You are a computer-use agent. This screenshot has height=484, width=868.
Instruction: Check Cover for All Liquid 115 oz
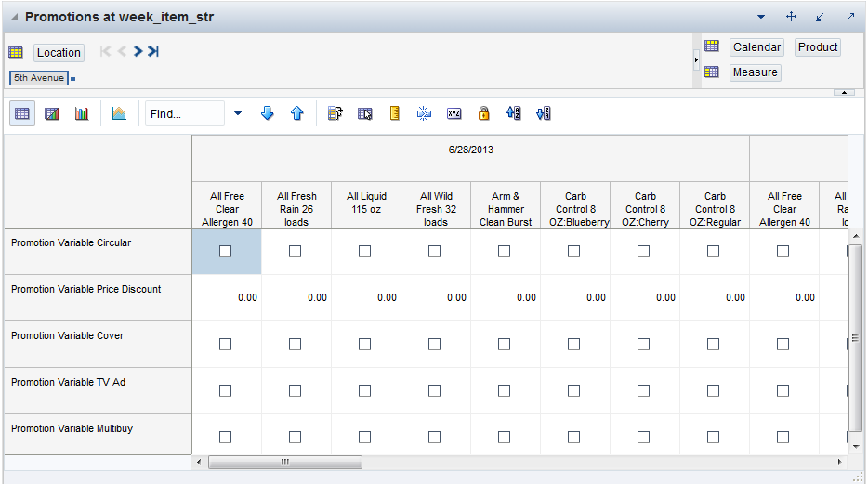coord(365,345)
